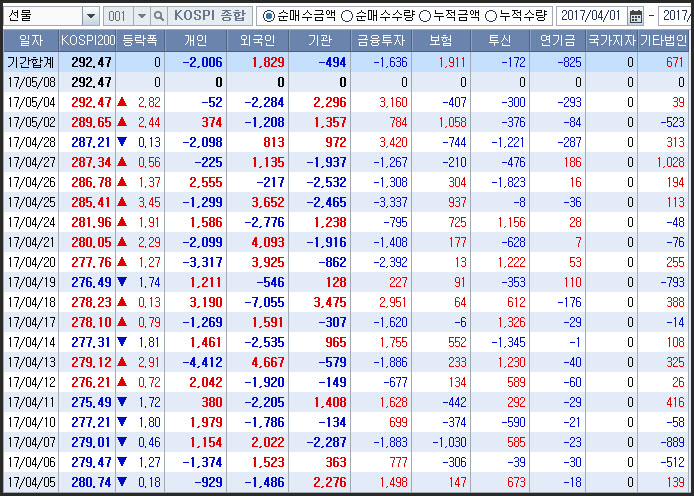Click the -1,030 insurance value
The width and height of the screenshot is (694, 496).
click(449, 442)
